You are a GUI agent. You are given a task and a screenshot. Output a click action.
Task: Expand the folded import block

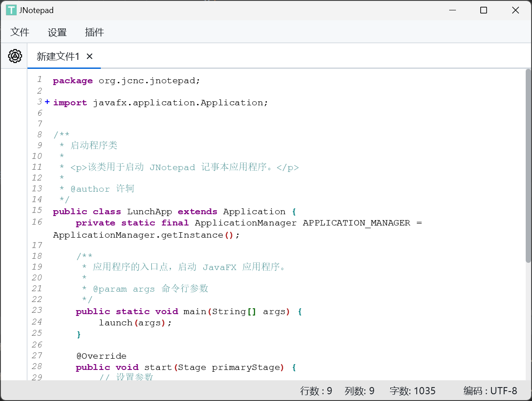[47, 103]
